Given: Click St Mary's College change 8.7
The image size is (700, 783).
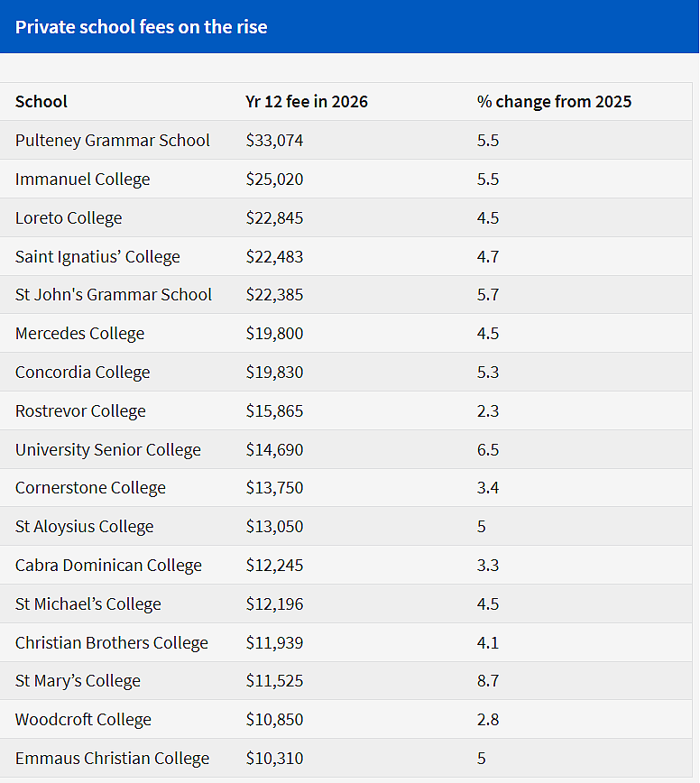Looking at the screenshot, I should coord(488,681).
